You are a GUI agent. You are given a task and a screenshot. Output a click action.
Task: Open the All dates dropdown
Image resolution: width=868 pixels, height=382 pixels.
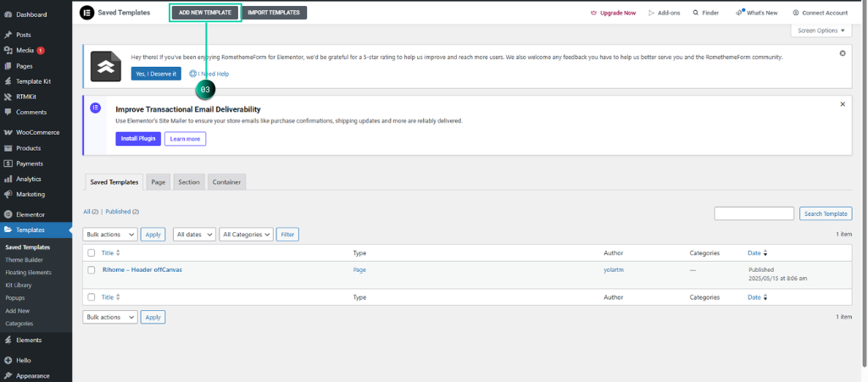[x=194, y=235]
